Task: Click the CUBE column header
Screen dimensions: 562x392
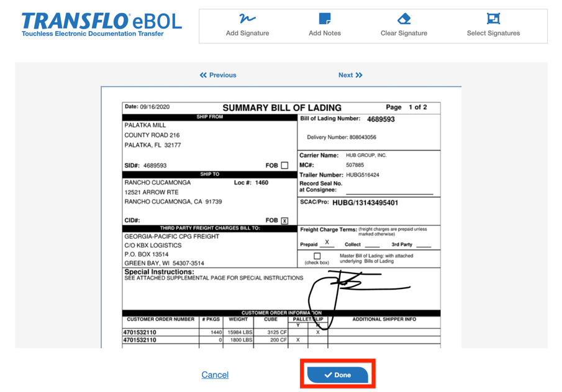Action: coord(271,319)
